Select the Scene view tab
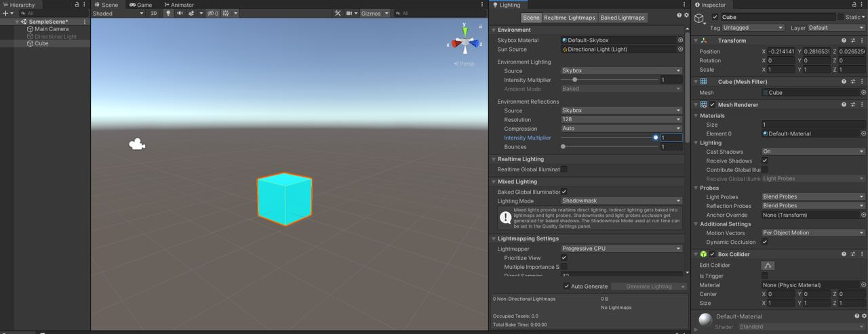This screenshot has height=334, width=868. click(106, 5)
